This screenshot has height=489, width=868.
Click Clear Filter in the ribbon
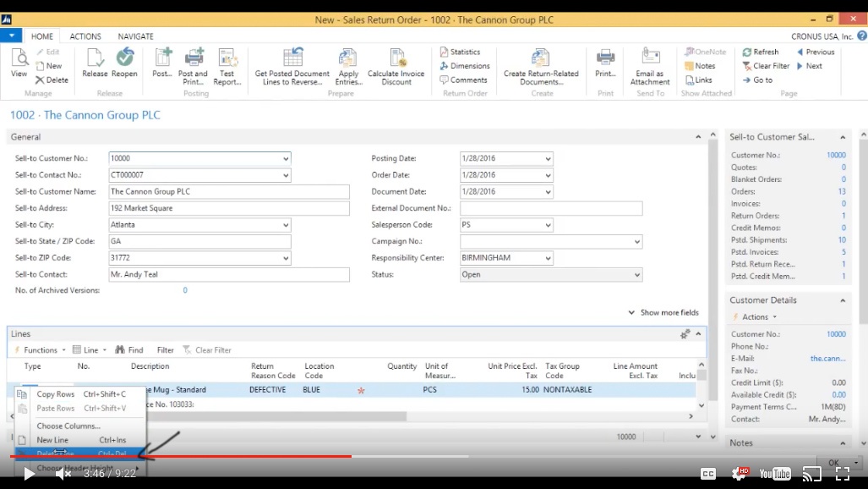(x=766, y=65)
